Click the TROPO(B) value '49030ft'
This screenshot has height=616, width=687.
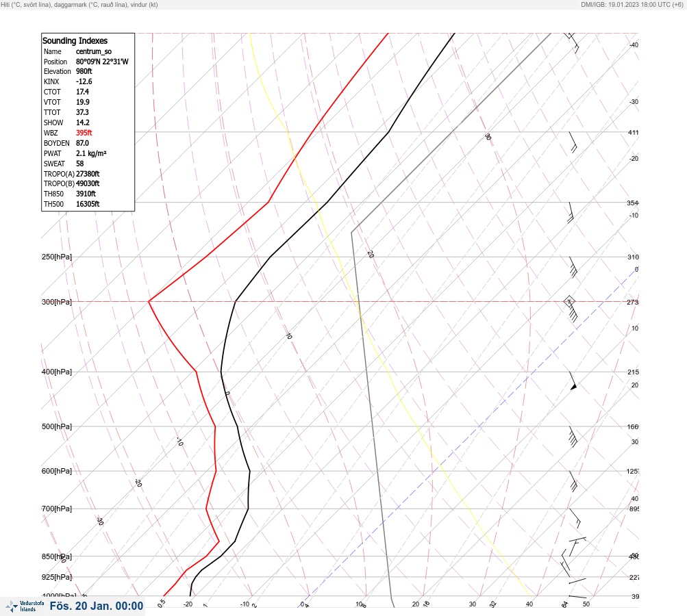[x=88, y=183]
